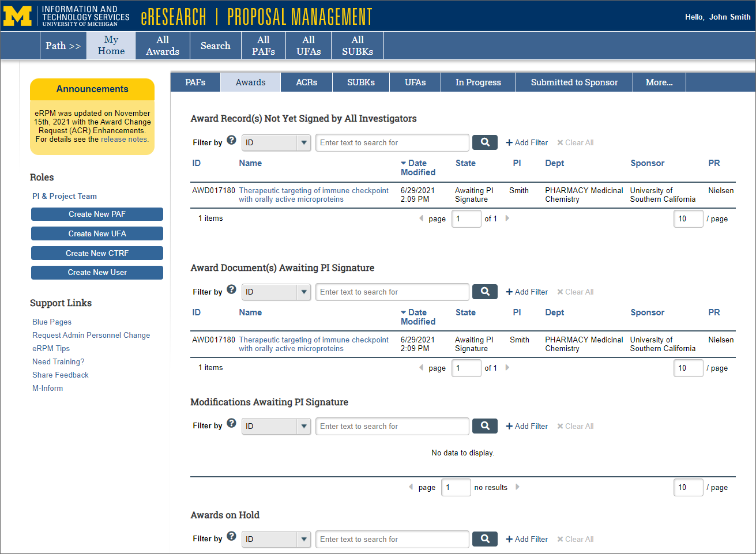Go to previous page arrow in Award Documents table

point(421,368)
